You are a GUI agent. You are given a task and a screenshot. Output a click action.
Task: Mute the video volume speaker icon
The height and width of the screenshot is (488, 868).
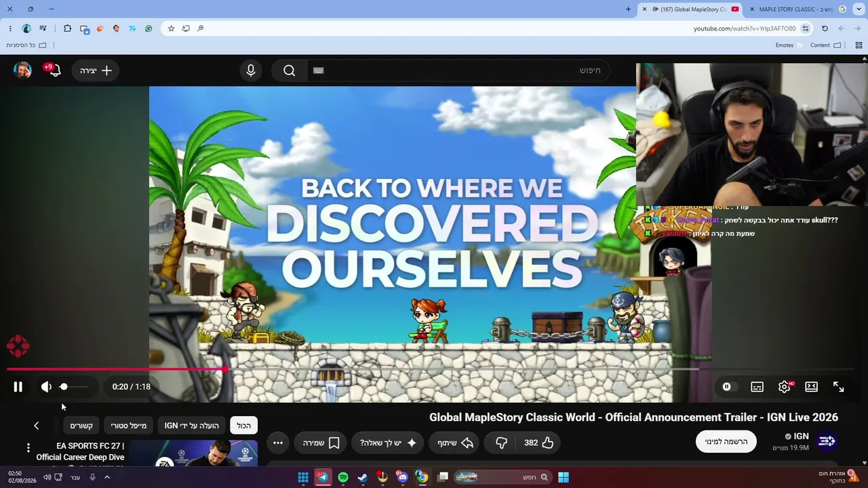click(x=46, y=387)
